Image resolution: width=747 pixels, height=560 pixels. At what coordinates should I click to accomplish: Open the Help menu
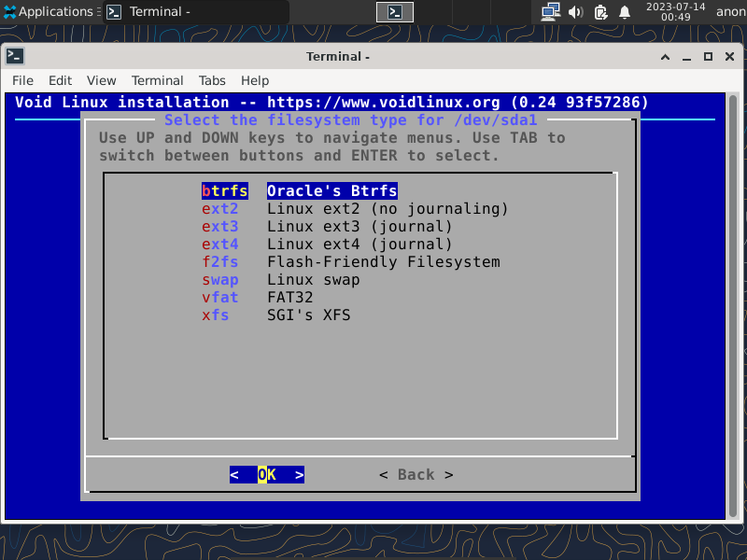click(255, 80)
